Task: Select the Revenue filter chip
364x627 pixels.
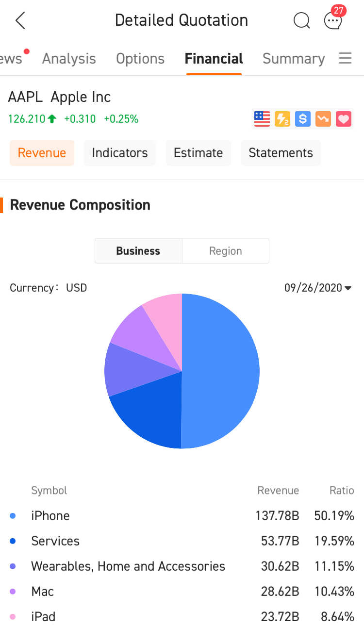Action: click(42, 153)
